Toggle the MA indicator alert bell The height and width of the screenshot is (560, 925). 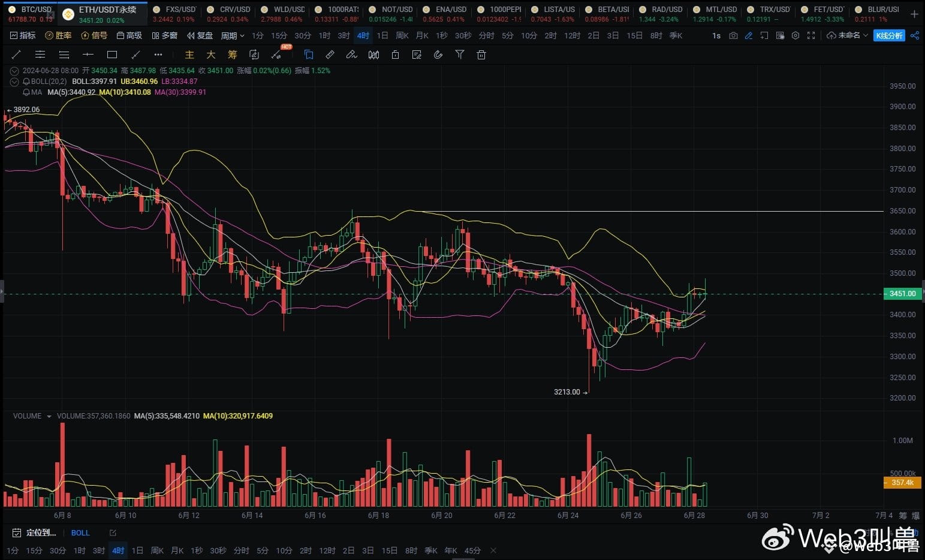tap(26, 92)
